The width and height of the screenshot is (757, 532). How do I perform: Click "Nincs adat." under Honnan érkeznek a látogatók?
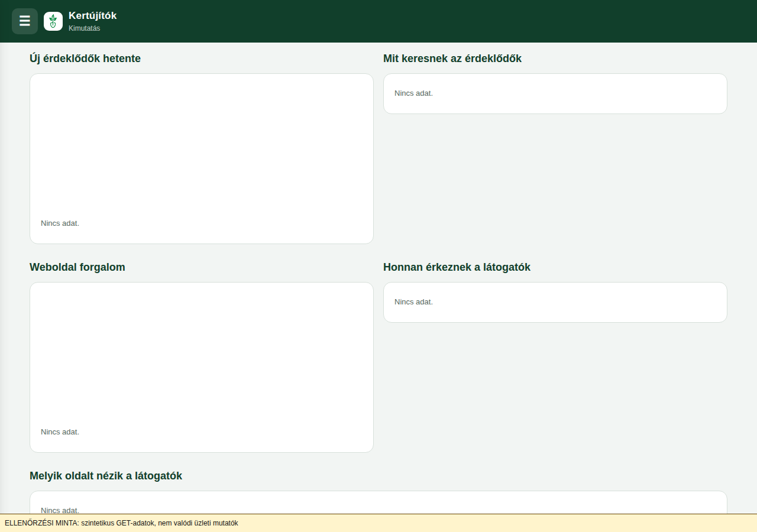pyautogui.click(x=413, y=302)
